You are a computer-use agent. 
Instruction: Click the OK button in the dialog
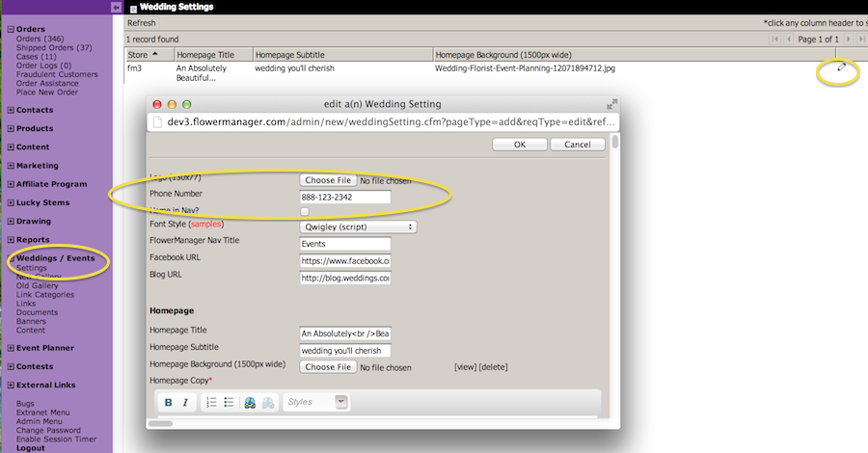(x=519, y=145)
